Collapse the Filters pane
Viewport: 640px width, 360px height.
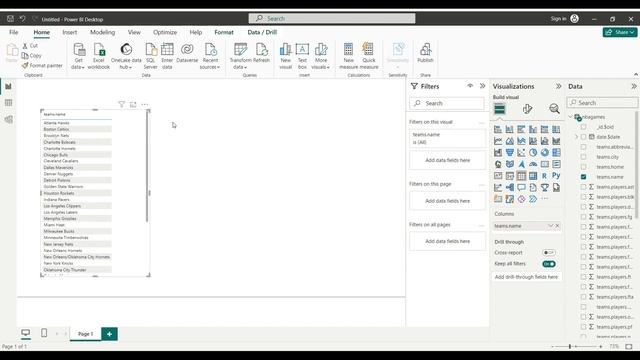click(x=482, y=86)
